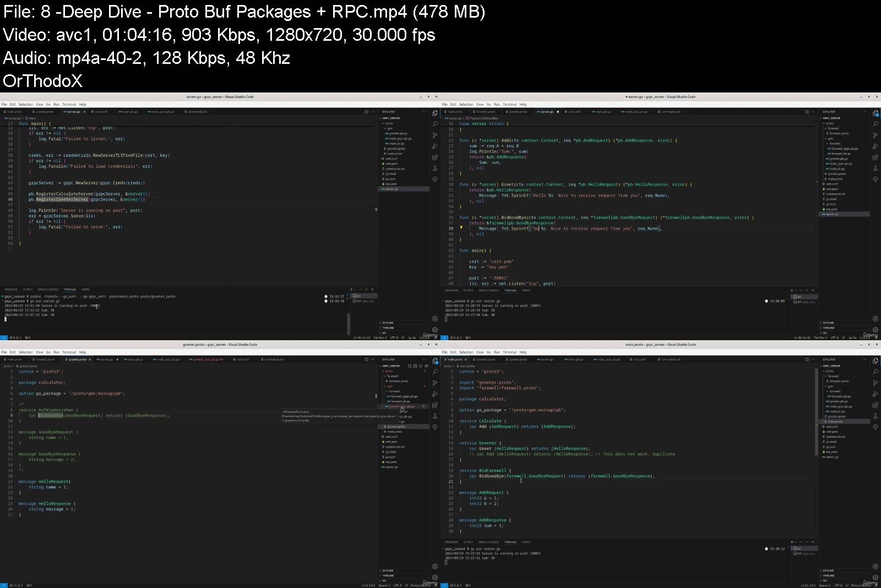Screen dimensions: 881x588
Task: Collapse gen folder in unsaved server.go window explorer
Action: coord(831,139)
